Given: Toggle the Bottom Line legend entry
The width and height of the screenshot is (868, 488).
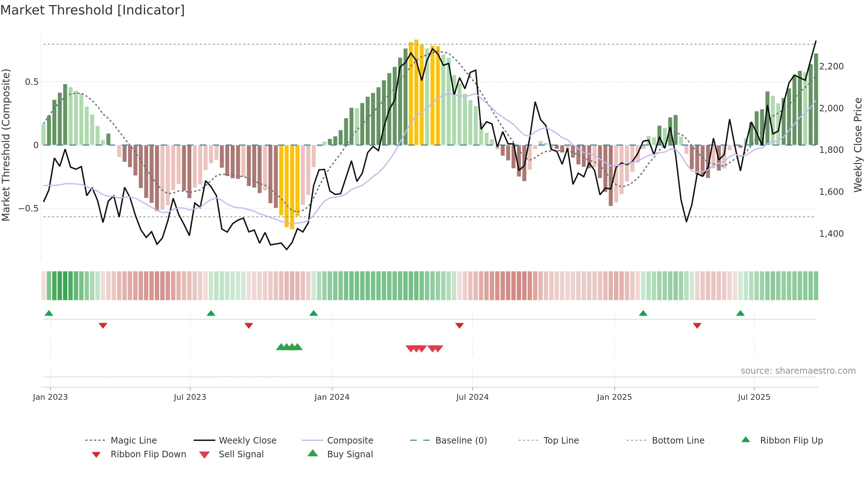Looking at the screenshot, I should tap(665, 440).
